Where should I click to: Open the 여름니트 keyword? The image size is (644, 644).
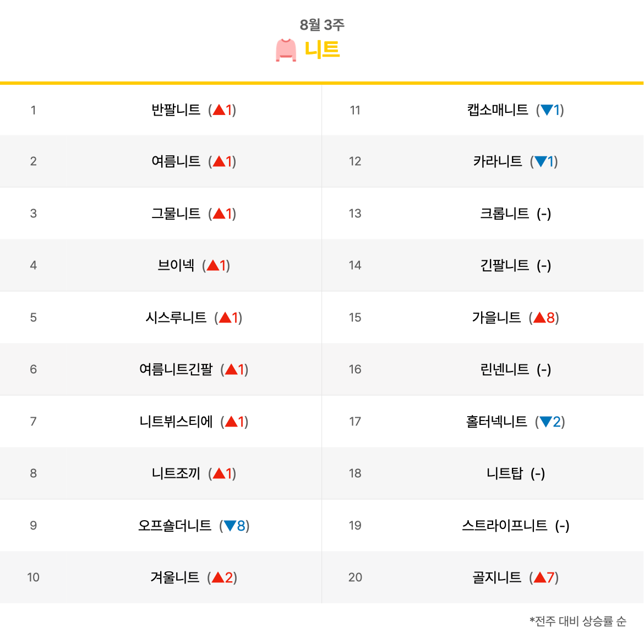pyautogui.click(x=176, y=161)
